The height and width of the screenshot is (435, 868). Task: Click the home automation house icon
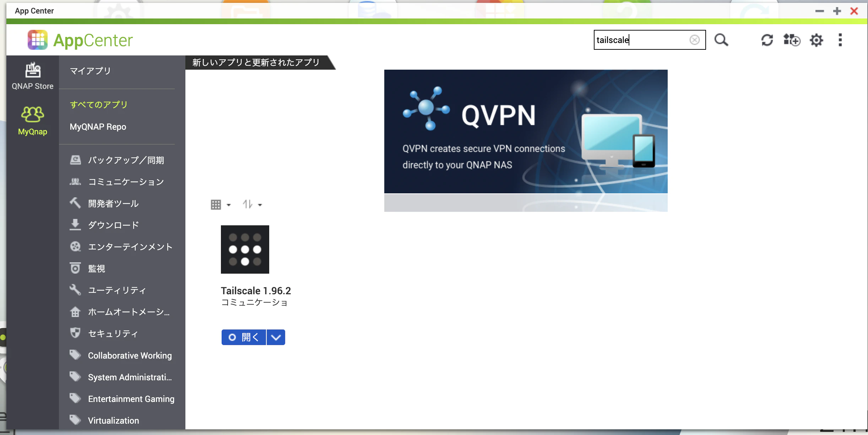tap(75, 312)
